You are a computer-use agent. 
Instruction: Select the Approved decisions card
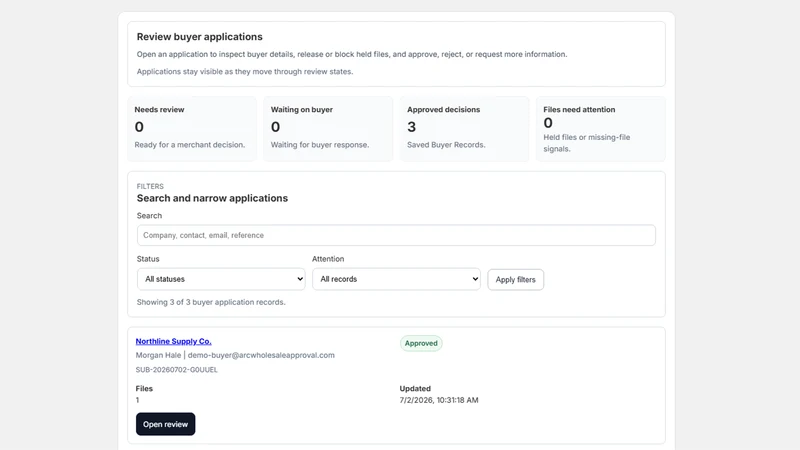464,129
